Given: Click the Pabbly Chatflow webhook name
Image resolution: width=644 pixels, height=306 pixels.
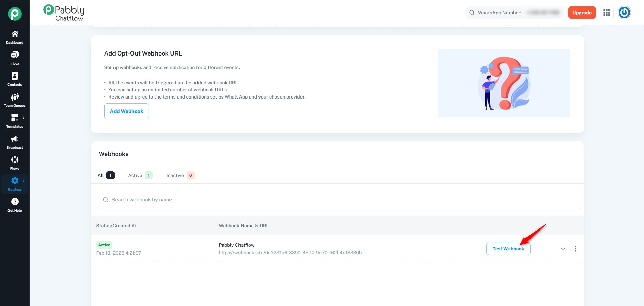Looking at the screenshot, I should [236, 245].
